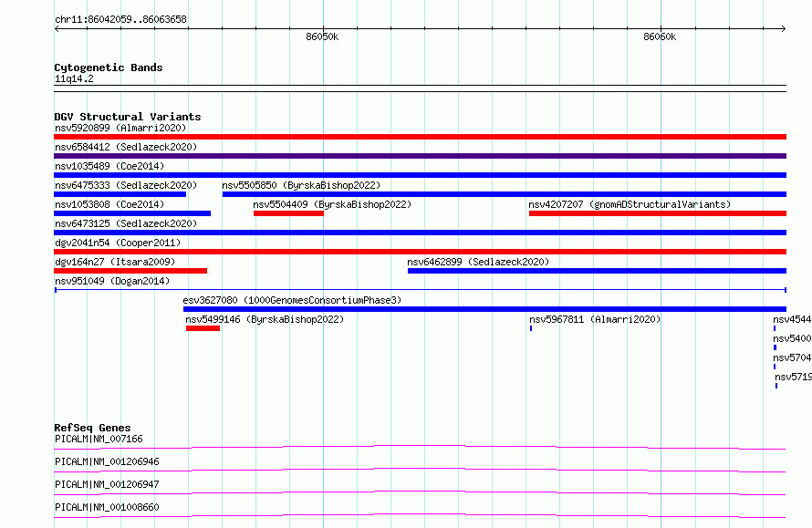Click the thin blue line of nsv951049
This screenshot has height=528, width=812.
(420, 290)
